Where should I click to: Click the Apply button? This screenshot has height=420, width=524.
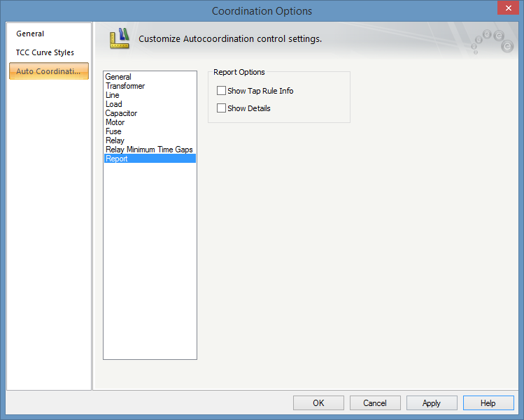pyautogui.click(x=432, y=403)
